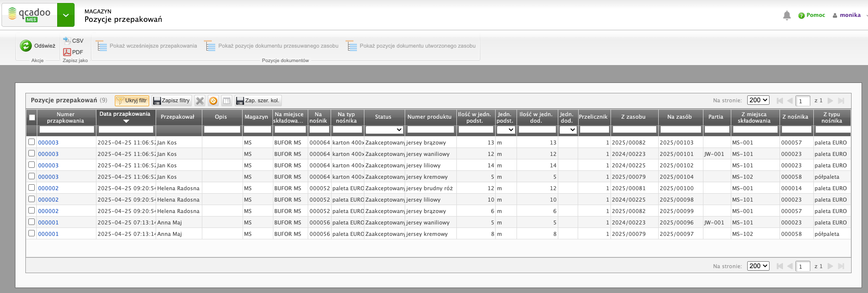Viewport: 868px width, 293px height.
Task: Export the list as CSV
Action: pyautogui.click(x=74, y=41)
